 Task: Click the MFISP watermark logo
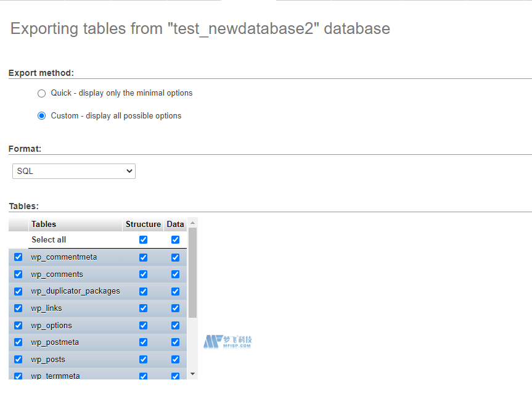228,342
